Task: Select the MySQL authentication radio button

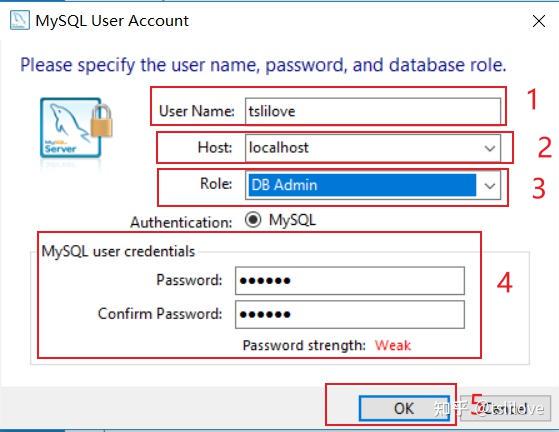Action: [253, 220]
